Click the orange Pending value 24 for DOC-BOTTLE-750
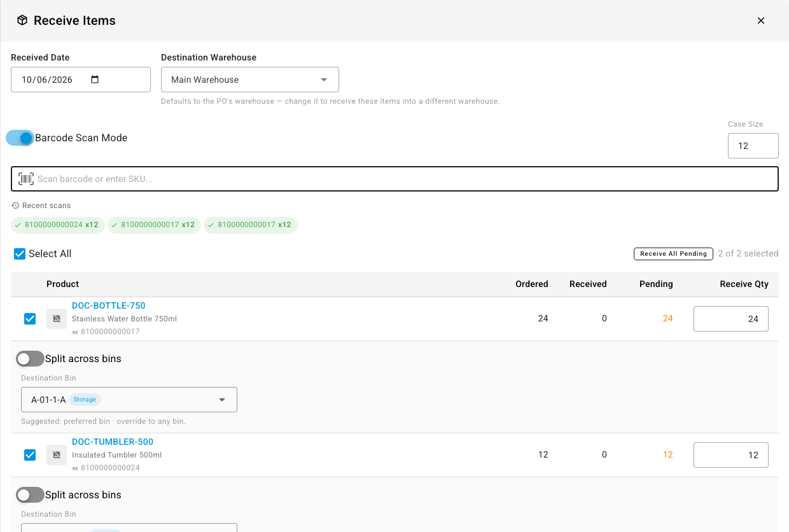789x532 pixels. (x=667, y=318)
